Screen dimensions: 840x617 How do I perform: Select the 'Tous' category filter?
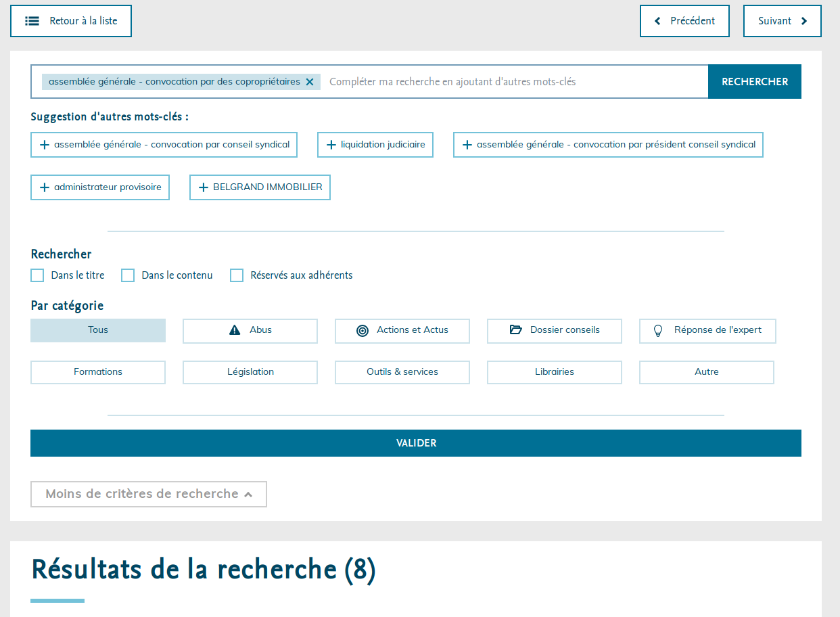coord(98,330)
